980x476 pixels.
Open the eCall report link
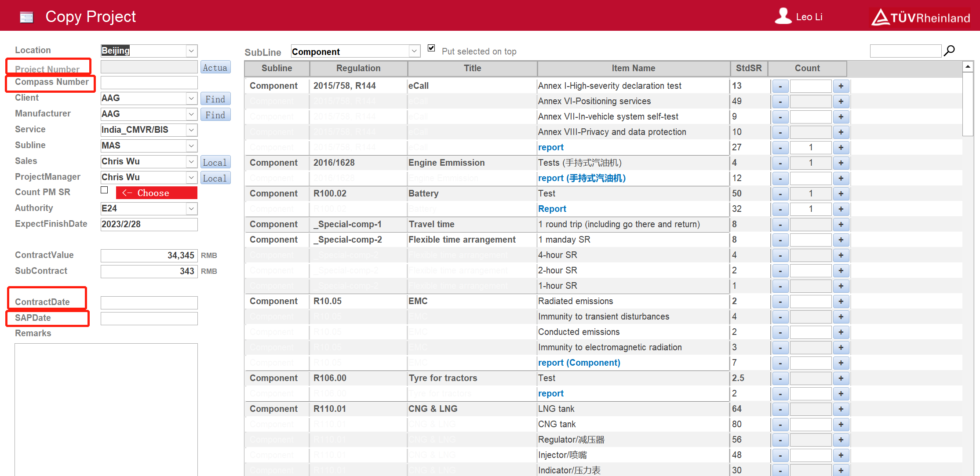551,147
